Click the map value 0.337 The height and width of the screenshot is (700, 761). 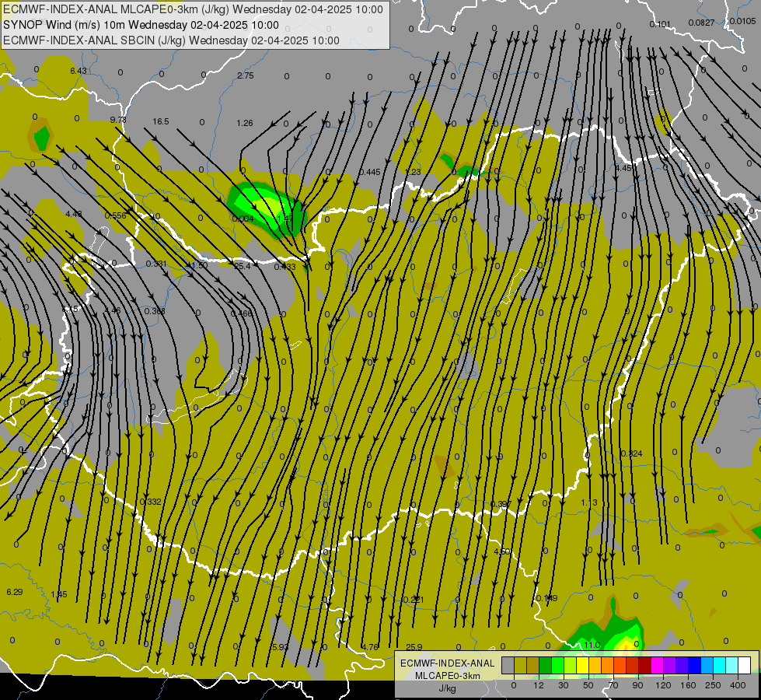(x=501, y=504)
